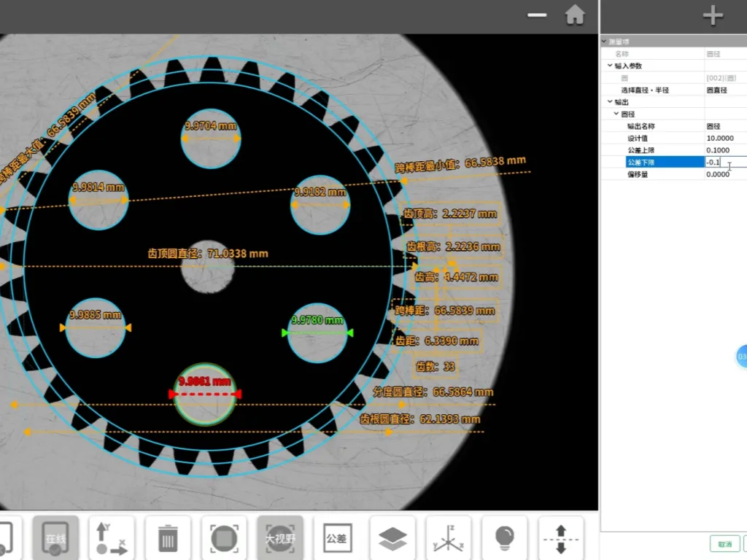This screenshot has width=747, height=560.
Task: Select the red 9.9861 mm circle measurement
Action: point(205,394)
